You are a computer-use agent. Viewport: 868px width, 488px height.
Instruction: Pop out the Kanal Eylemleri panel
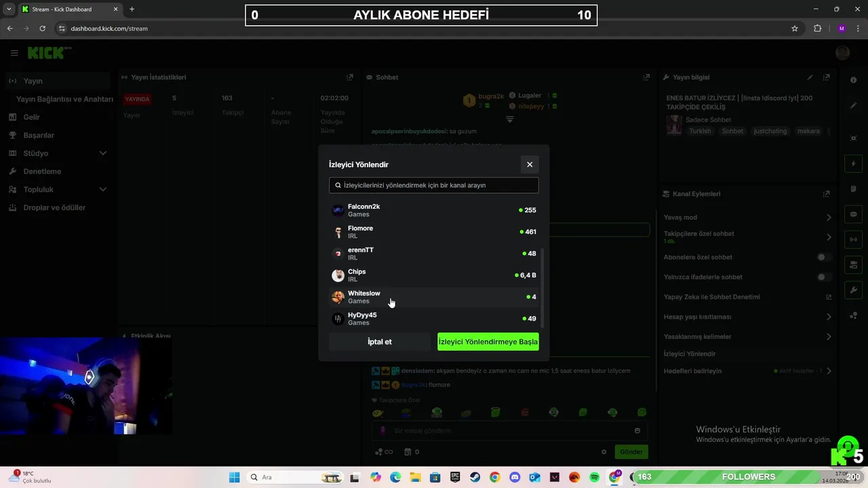(x=826, y=194)
